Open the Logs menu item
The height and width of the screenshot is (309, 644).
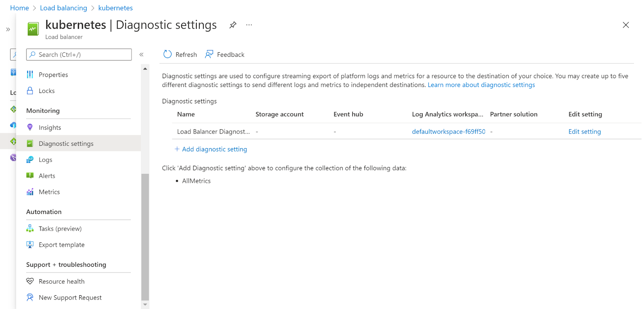click(x=45, y=160)
